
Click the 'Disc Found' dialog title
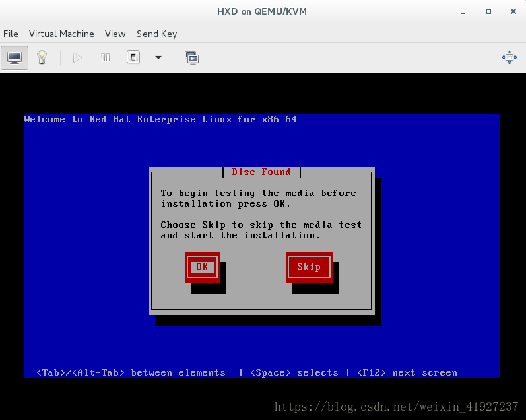point(261,172)
